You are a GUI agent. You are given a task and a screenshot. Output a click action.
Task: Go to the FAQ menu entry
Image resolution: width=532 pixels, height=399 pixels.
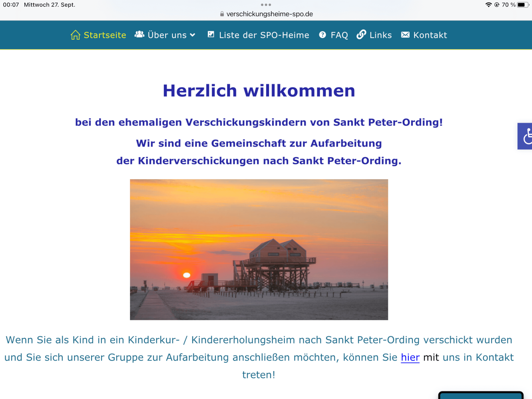pos(339,35)
